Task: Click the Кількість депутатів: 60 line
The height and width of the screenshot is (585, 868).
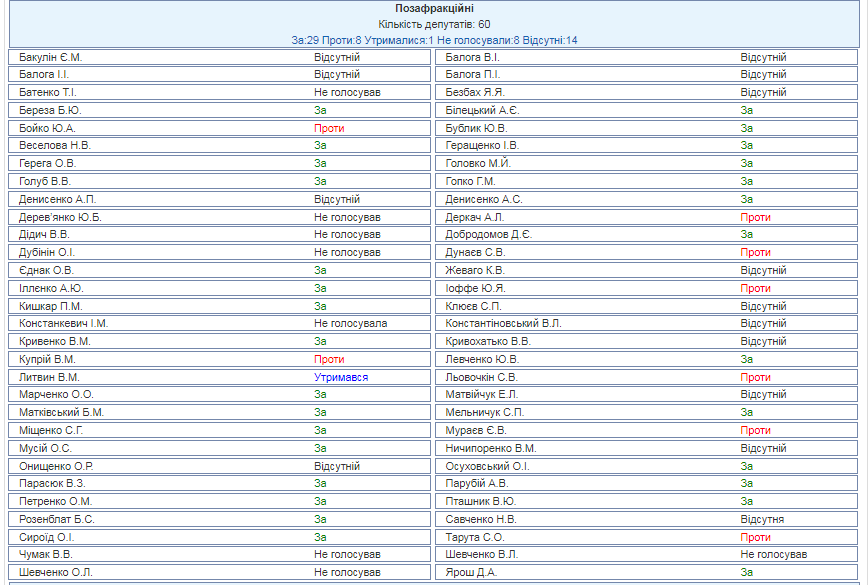Action: (x=434, y=24)
